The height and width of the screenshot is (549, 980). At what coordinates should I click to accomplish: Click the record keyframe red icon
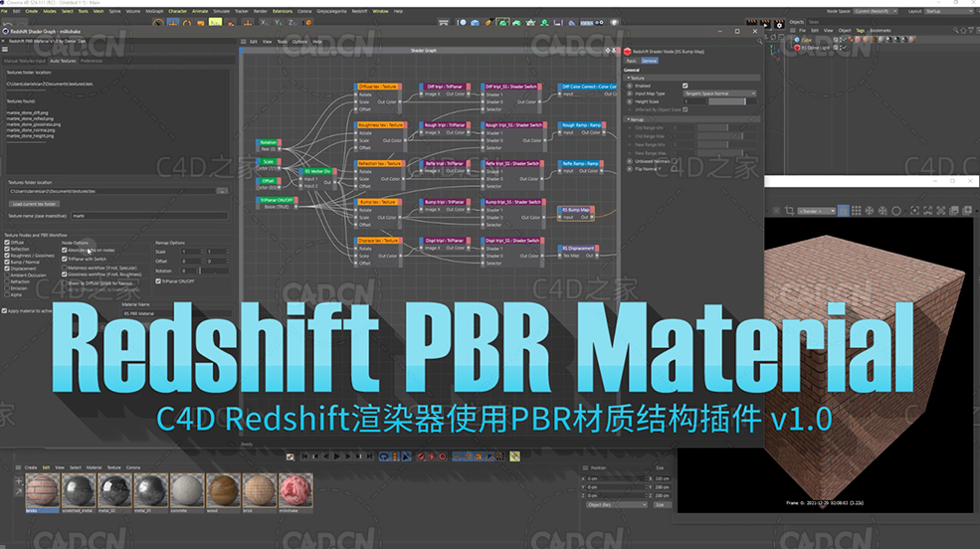(x=421, y=457)
